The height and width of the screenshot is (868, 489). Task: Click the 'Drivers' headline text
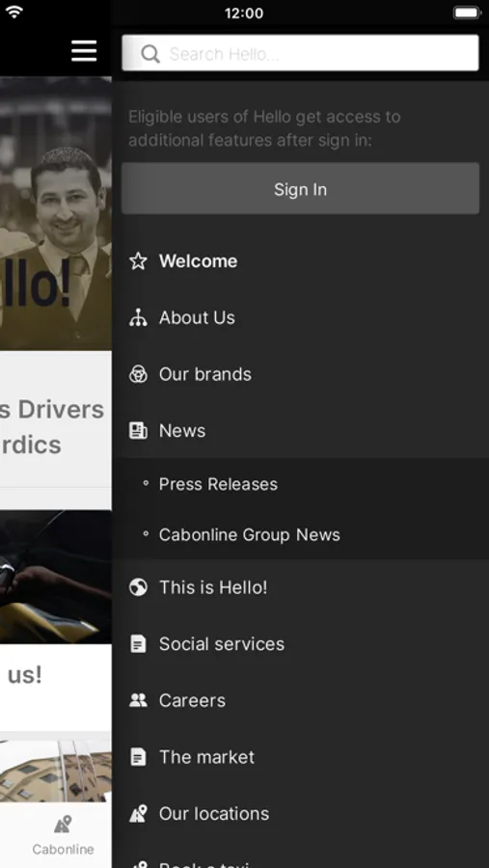click(61, 410)
